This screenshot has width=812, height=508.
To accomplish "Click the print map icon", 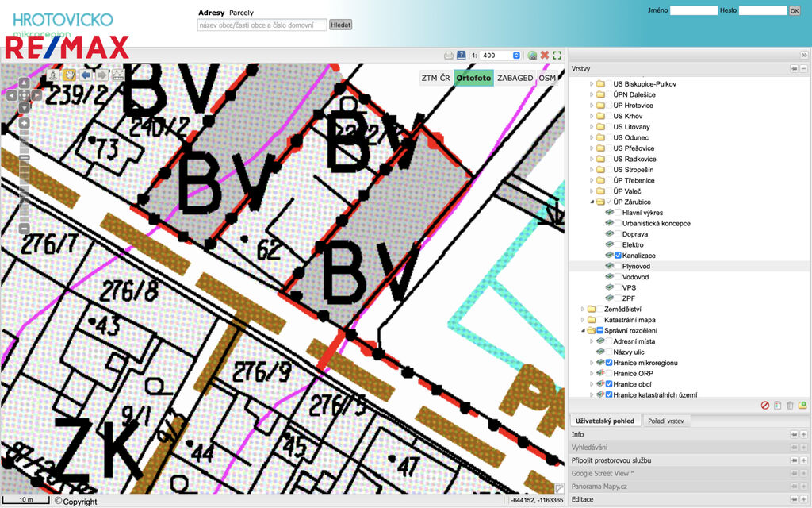I will click(x=449, y=56).
